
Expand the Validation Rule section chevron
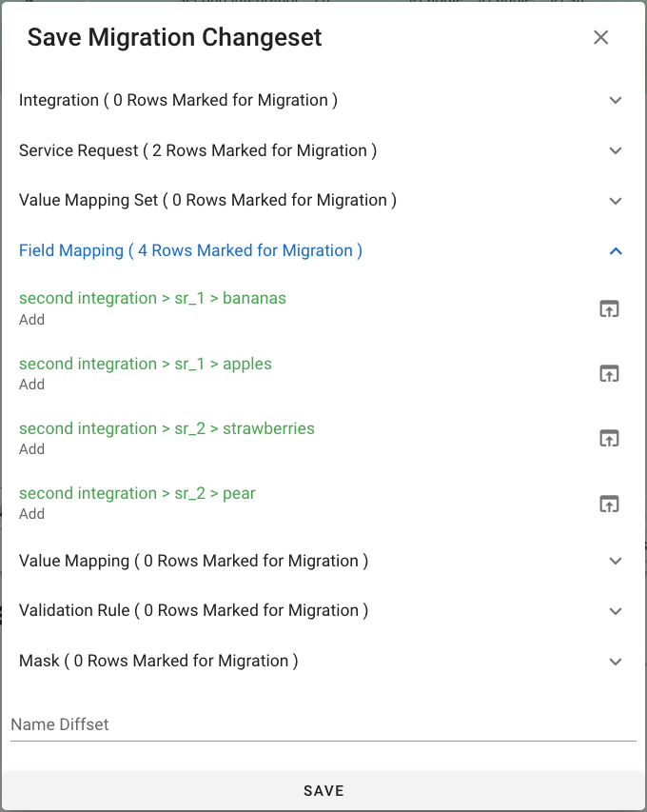616,611
